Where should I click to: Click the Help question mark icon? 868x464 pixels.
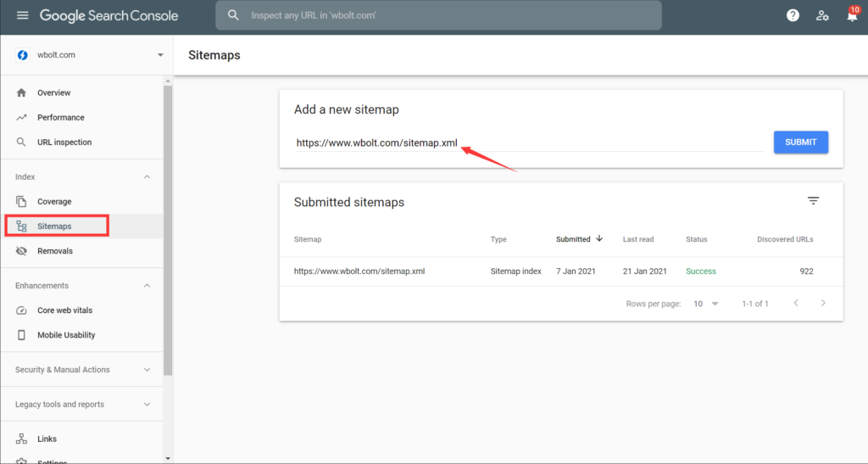[x=793, y=15]
